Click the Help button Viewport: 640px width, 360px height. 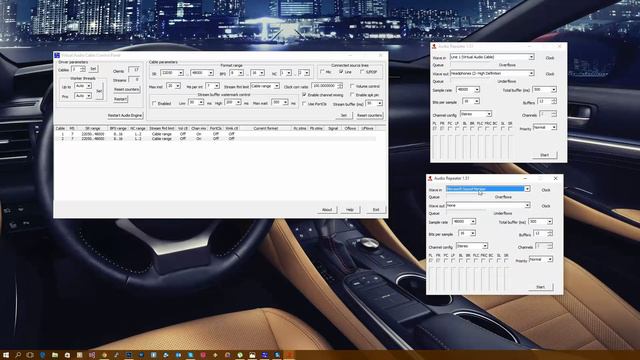pos(350,209)
